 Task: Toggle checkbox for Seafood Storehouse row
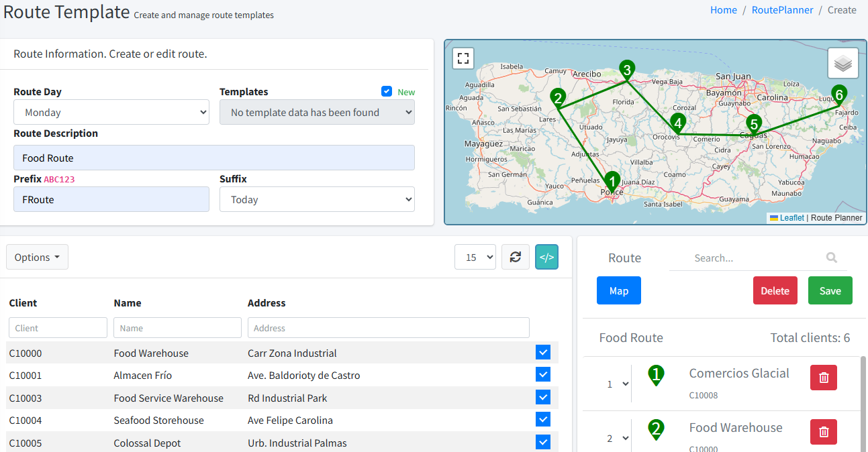tap(543, 420)
